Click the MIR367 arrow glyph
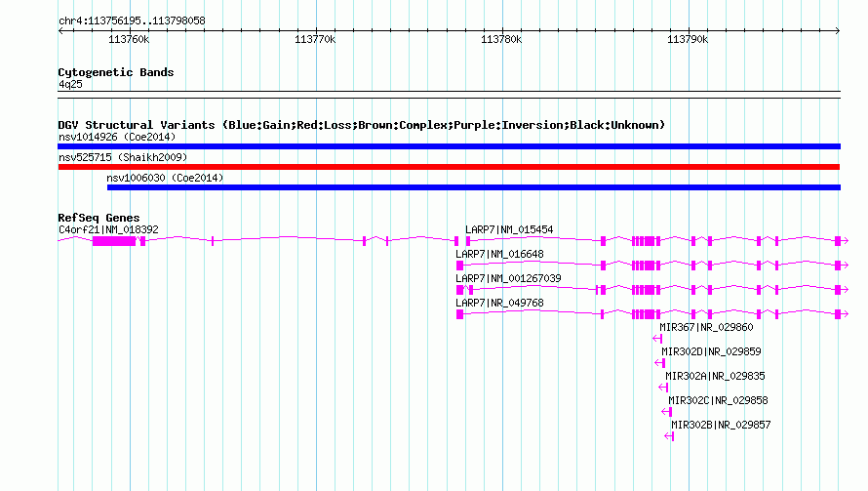The height and width of the screenshot is (491, 868). 657,338
